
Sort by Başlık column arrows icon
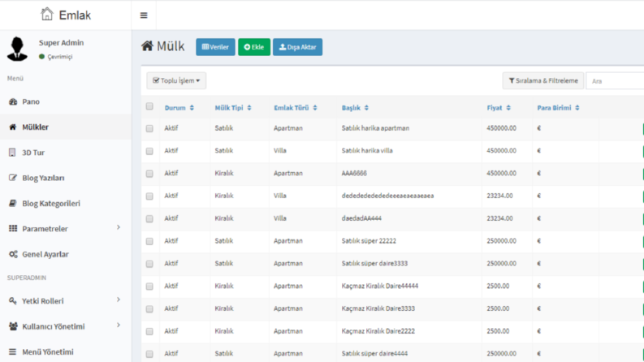[366, 108]
